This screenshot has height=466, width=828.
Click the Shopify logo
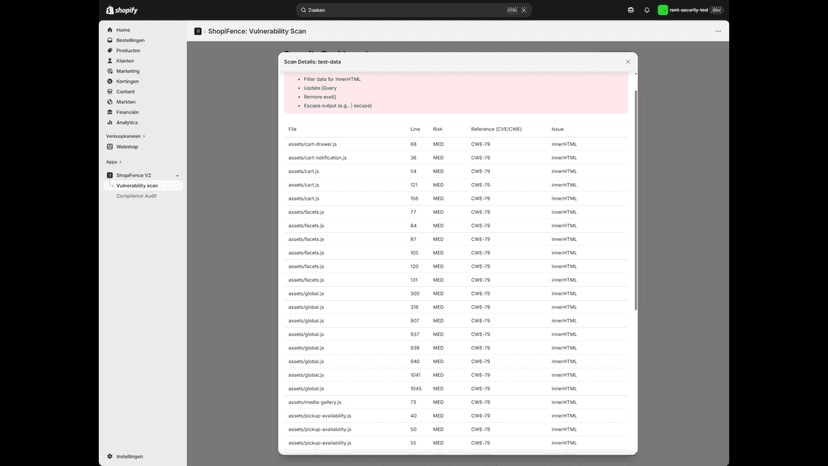tap(121, 10)
